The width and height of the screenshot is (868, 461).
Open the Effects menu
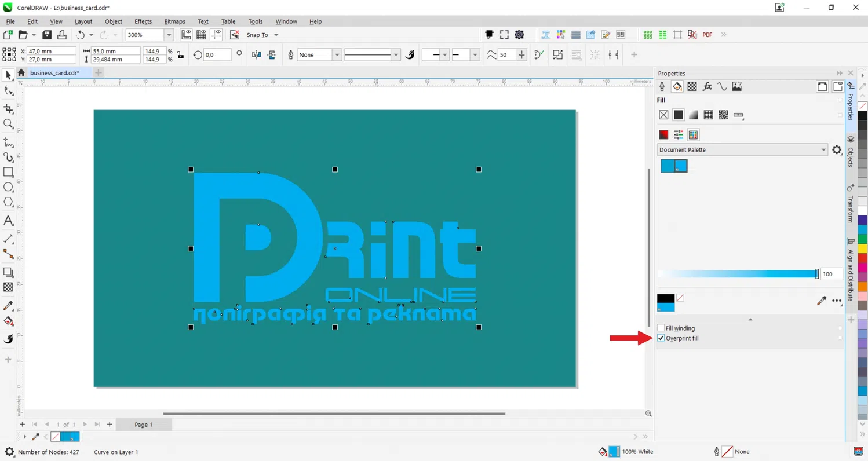point(143,21)
